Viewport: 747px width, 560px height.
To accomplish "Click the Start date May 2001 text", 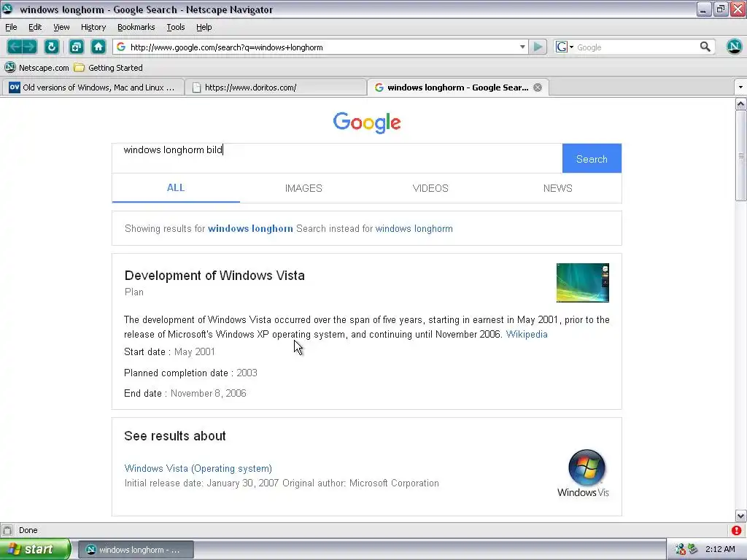I will (169, 352).
